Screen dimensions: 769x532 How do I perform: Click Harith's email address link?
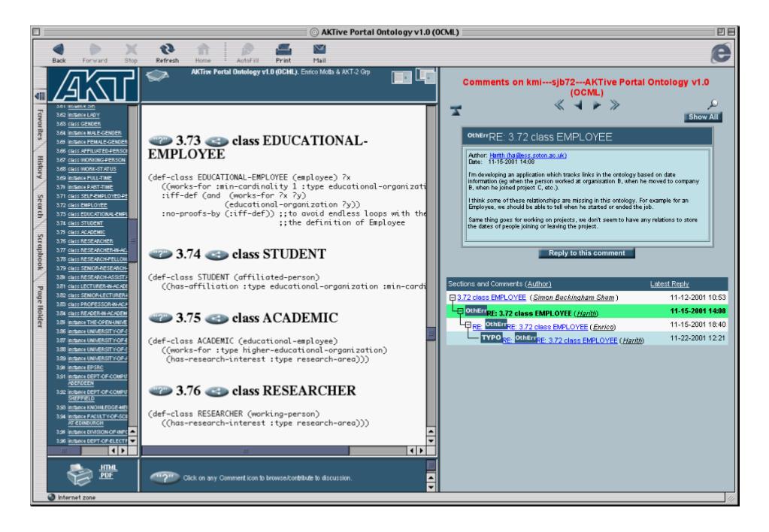(528, 156)
